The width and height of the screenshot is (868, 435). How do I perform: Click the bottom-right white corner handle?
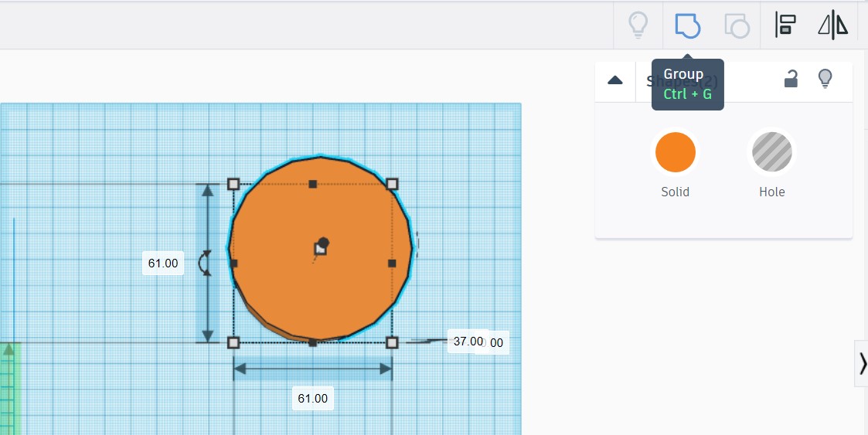point(392,342)
